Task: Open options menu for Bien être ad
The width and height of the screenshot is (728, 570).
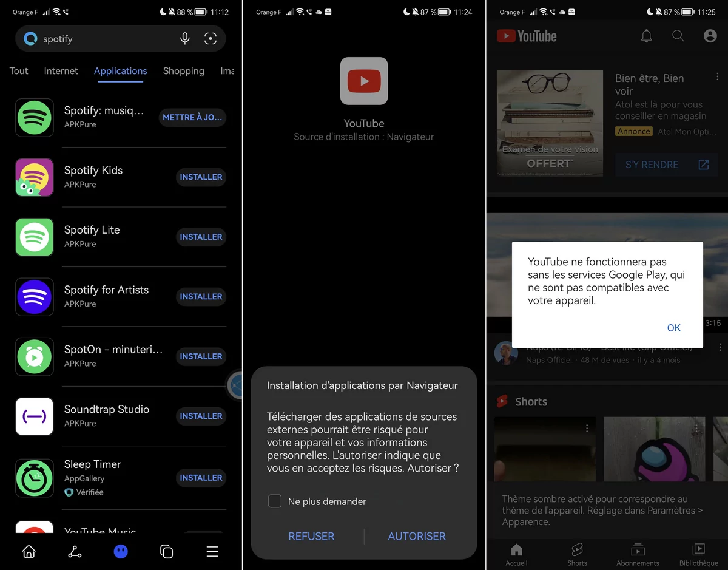Action: 718,78
